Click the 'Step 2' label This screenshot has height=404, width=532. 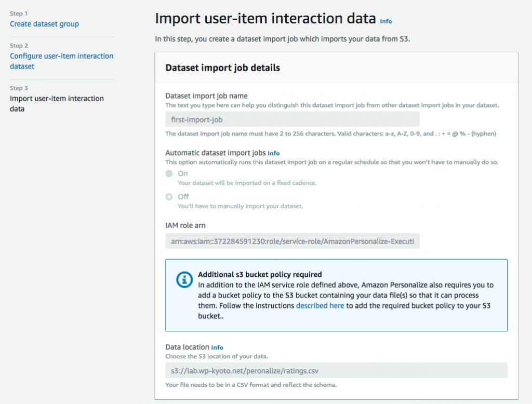point(19,46)
